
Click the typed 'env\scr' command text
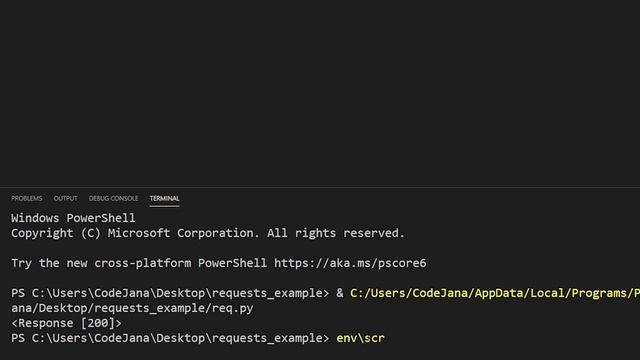tap(360, 338)
